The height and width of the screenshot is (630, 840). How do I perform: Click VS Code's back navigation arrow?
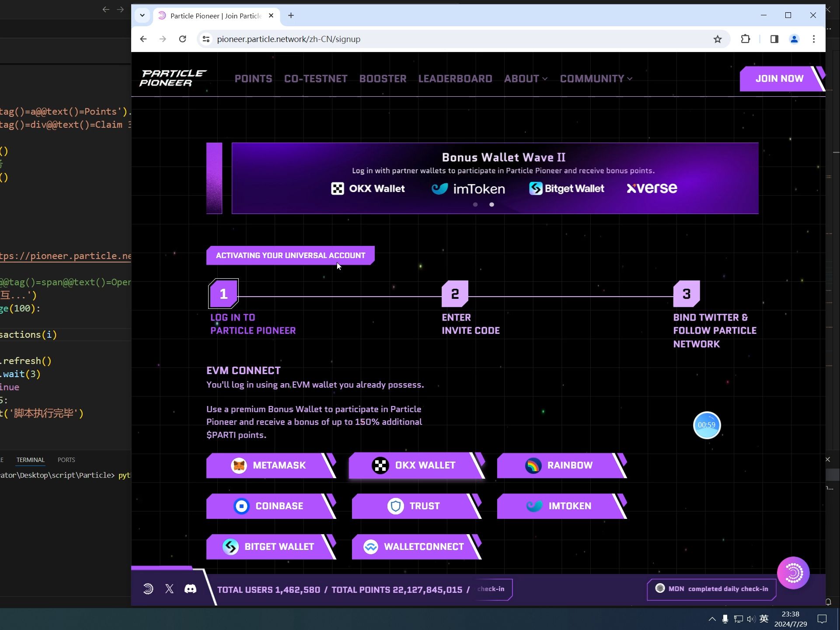106,9
